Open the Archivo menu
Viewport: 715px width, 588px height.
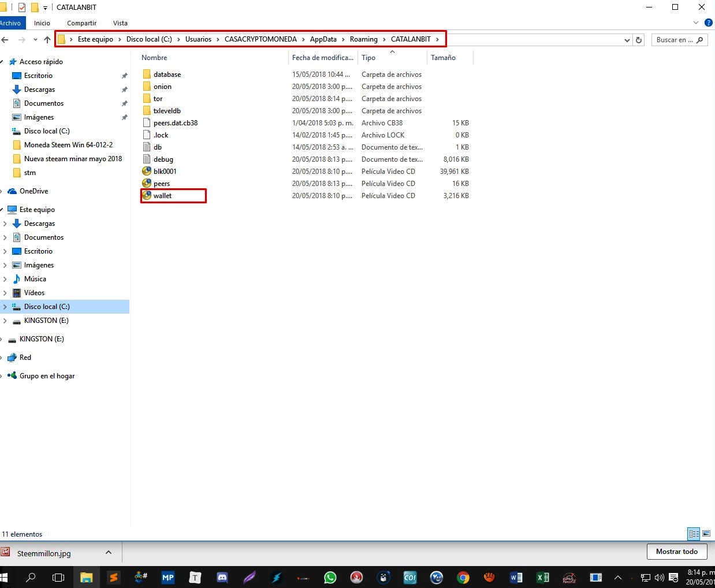[x=10, y=23]
